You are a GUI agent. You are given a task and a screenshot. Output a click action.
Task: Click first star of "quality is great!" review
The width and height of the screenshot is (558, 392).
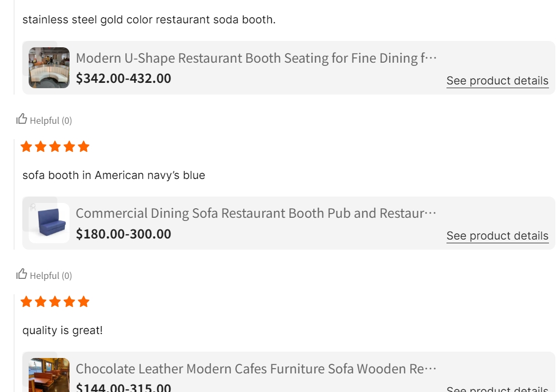27,302
